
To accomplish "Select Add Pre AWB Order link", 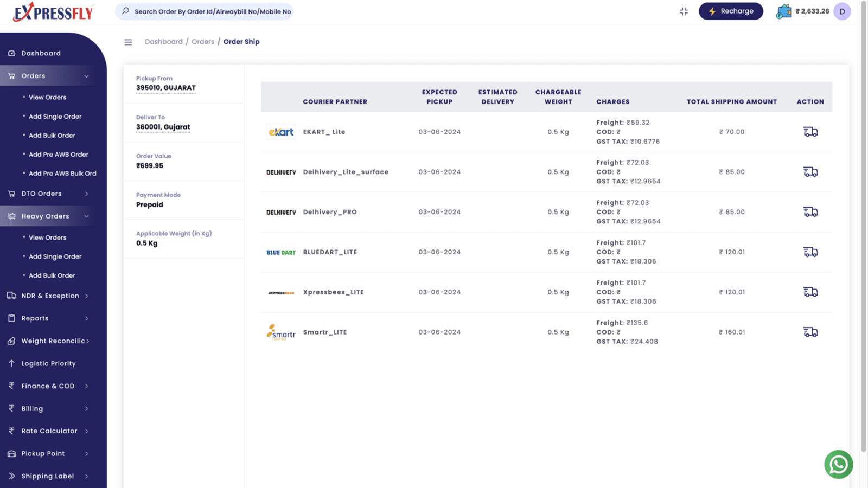I will pyautogui.click(x=59, y=154).
